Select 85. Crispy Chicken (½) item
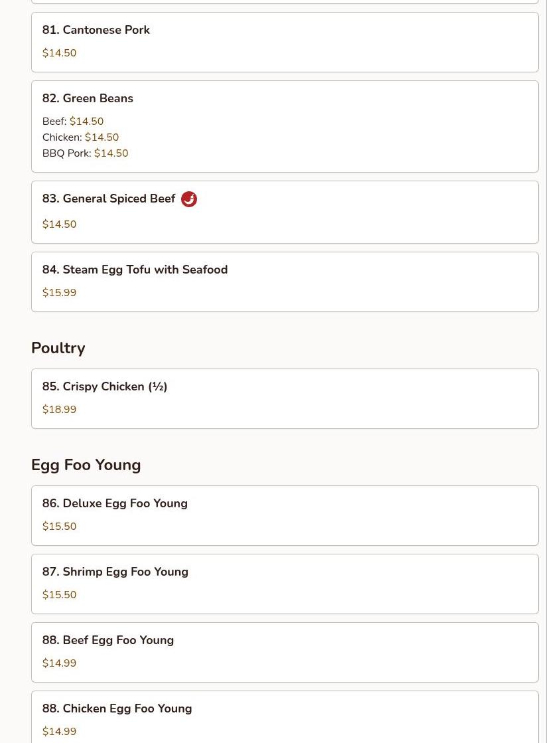Viewport: 560px width, 743px height. click(285, 399)
